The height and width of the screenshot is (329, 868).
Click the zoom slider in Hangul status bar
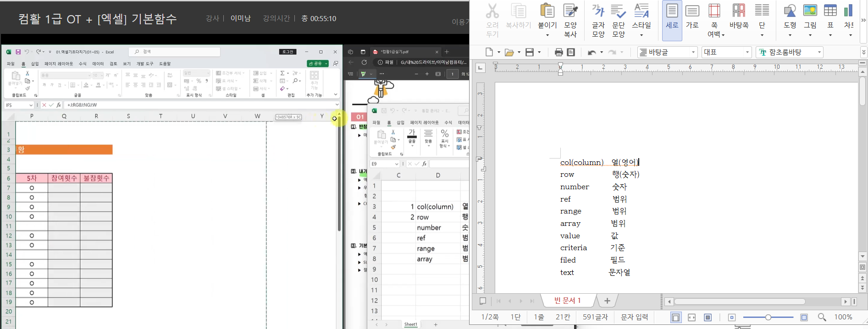[768, 318]
